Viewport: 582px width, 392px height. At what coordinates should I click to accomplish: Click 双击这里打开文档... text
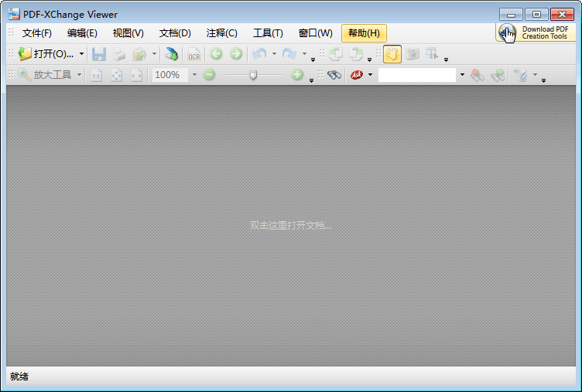[x=291, y=226]
